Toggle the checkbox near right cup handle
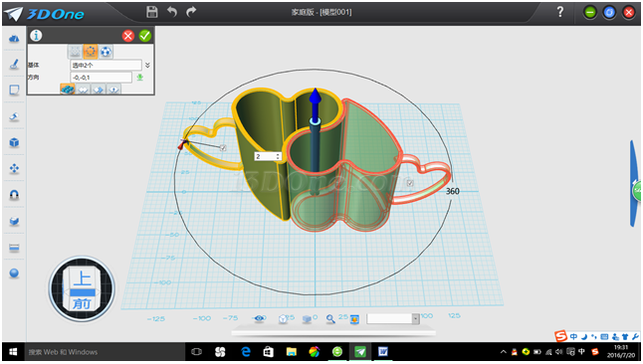The width and height of the screenshot is (643, 364). click(410, 183)
